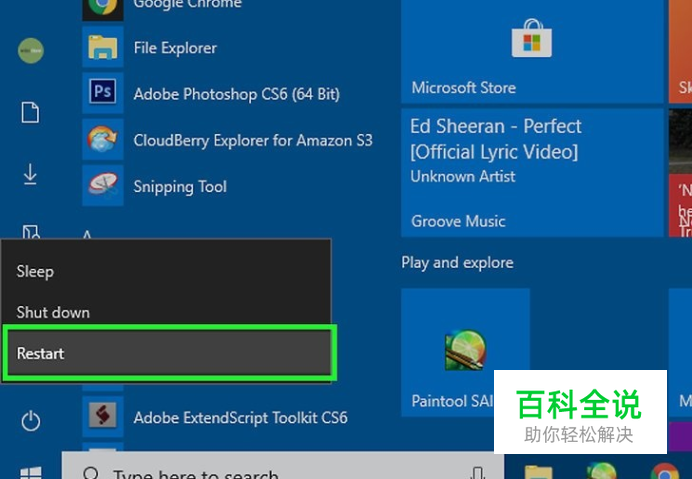692x479 pixels.
Task: Click the Play and explore group header
Action: pos(457,263)
